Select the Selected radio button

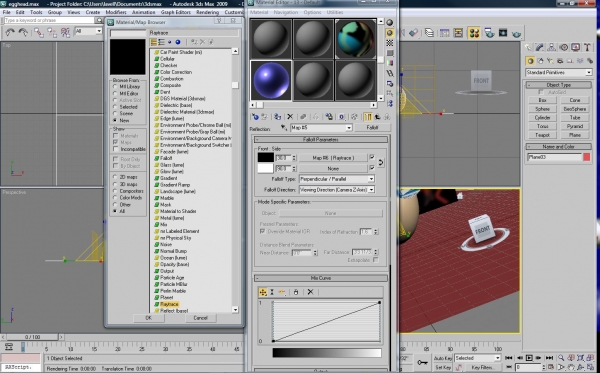115,107
